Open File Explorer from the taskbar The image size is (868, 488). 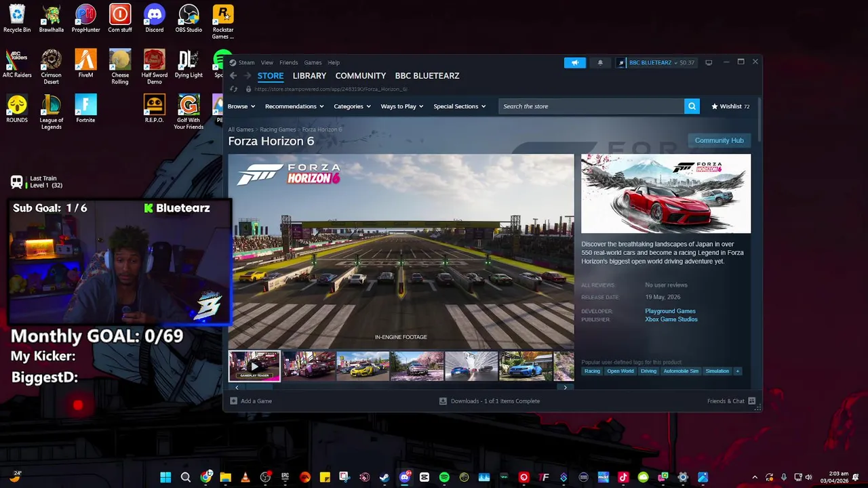[225, 477]
